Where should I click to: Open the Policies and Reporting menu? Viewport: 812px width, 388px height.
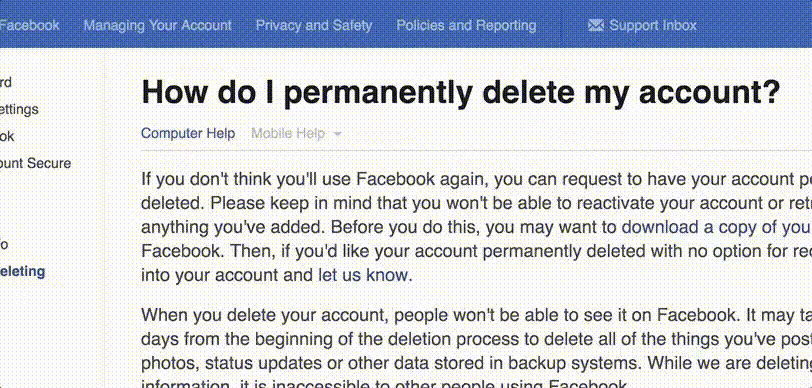(466, 25)
